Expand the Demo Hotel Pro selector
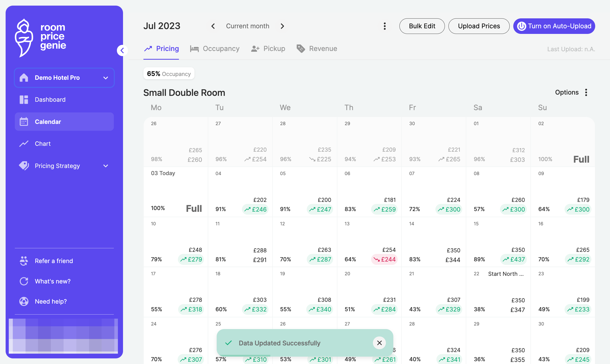Screen dimensions: 610x364 point(64,78)
